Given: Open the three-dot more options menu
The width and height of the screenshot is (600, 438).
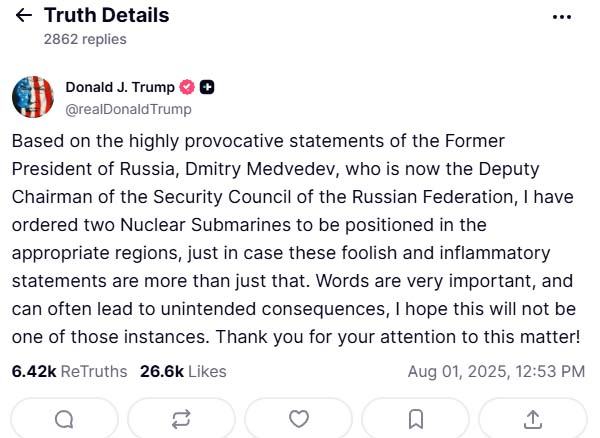Looking at the screenshot, I should (563, 17).
